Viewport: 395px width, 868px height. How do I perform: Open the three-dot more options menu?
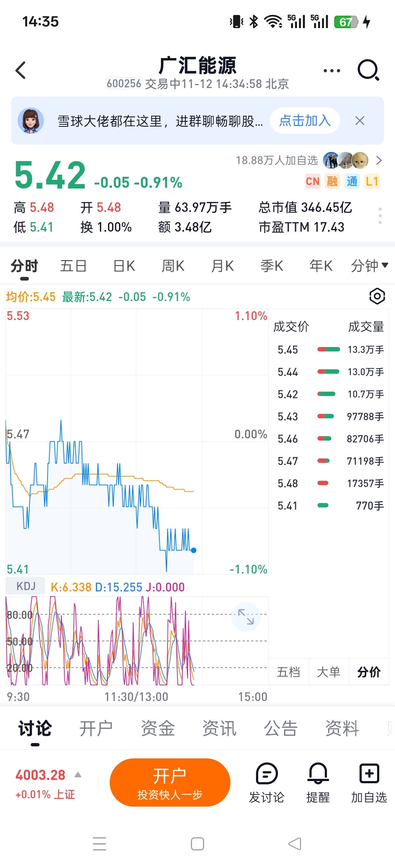332,71
